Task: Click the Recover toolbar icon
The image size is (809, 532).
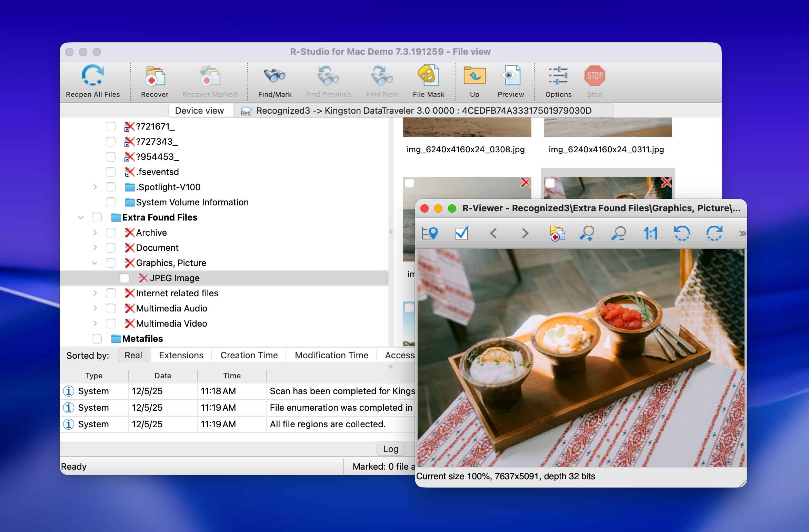Action: tap(154, 75)
